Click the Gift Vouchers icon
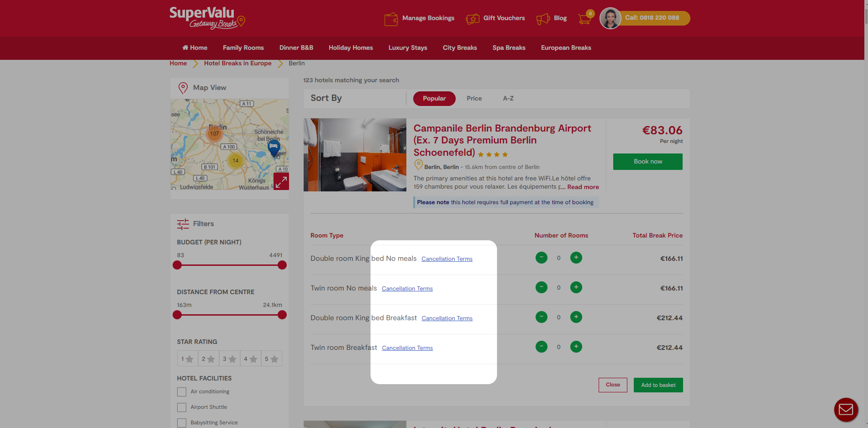The width and height of the screenshot is (868, 428). pyautogui.click(x=473, y=19)
